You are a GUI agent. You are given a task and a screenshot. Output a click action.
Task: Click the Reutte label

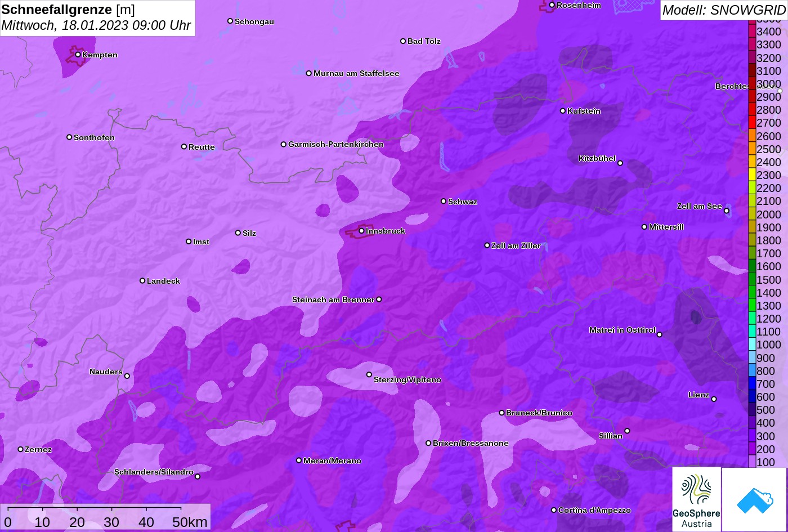202,147
